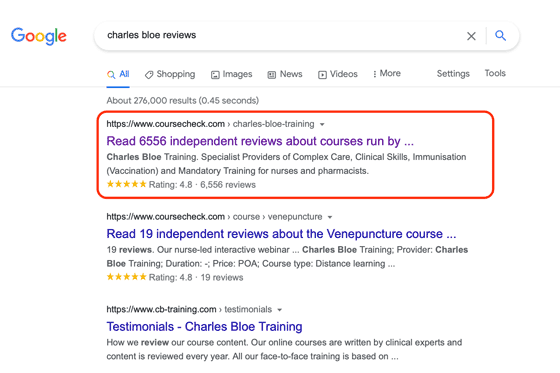Clear the search box with the X icon

pyautogui.click(x=471, y=36)
